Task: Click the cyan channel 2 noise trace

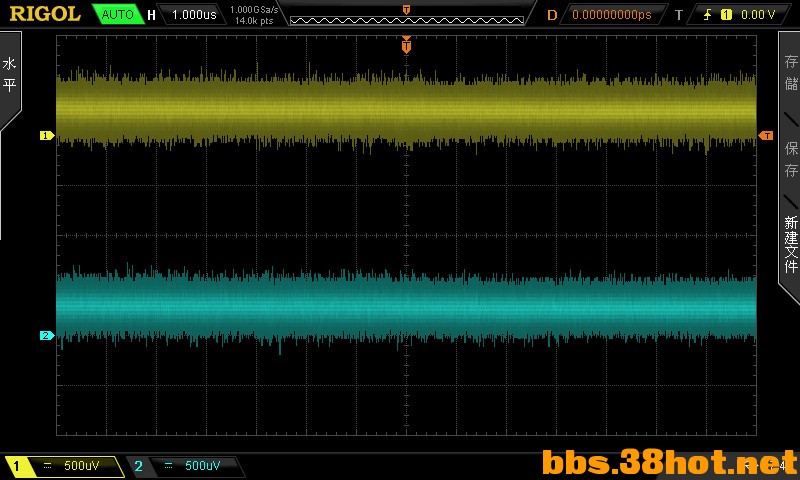Action: point(406,308)
